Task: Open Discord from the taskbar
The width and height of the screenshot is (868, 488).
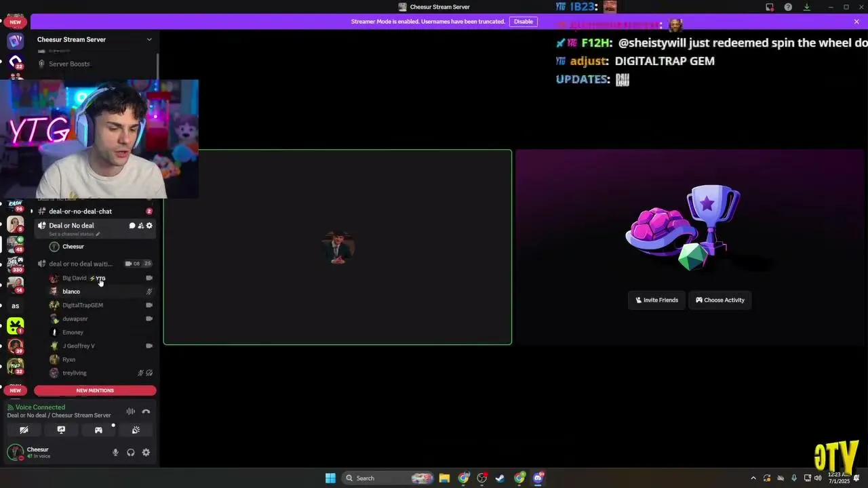Action: pyautogui.click(x=538, y=478)
